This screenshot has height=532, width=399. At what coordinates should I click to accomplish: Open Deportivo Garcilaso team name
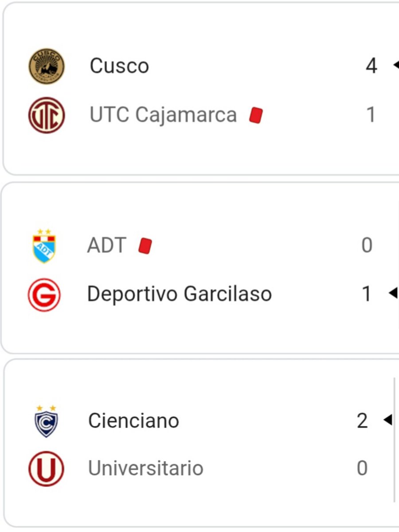(x=180, y=294)
